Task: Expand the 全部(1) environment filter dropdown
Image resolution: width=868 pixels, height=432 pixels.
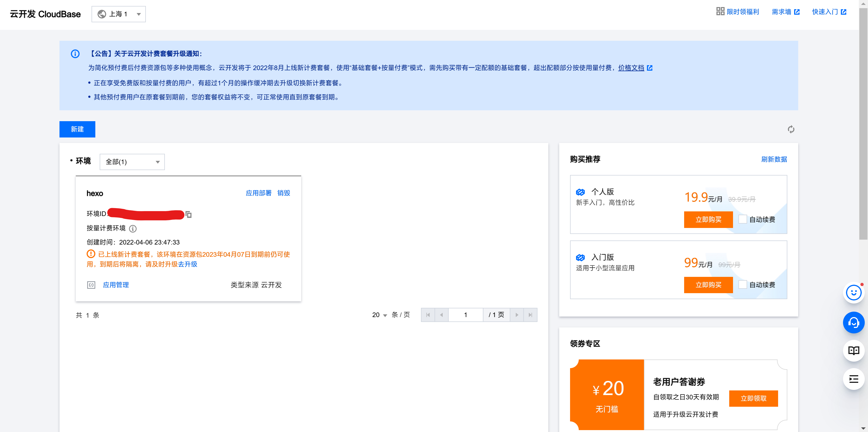Action: click(x=132, y=162)
